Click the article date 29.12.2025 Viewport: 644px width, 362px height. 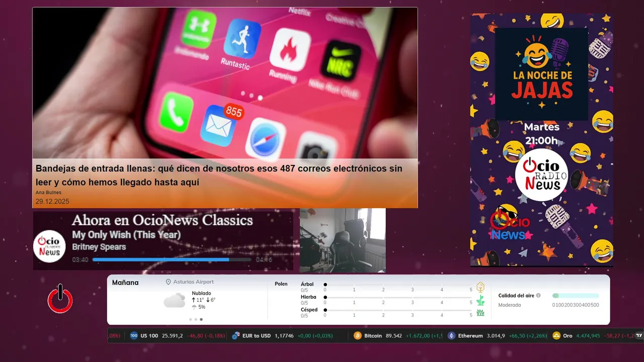[x=52, y=202]
